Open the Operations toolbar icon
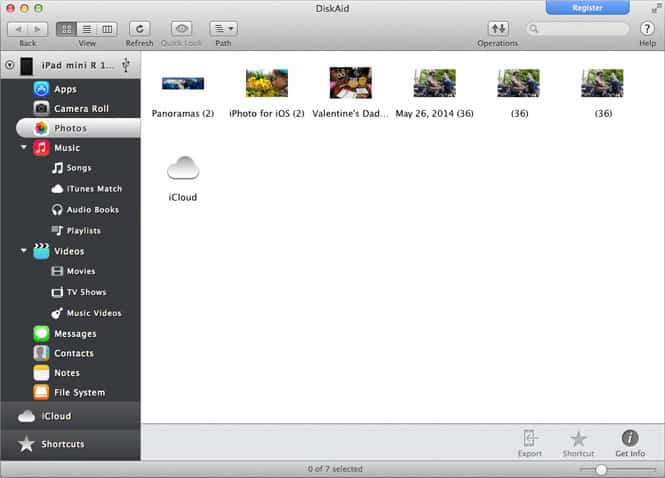The image size is (665, 478). tap(497, 29)
